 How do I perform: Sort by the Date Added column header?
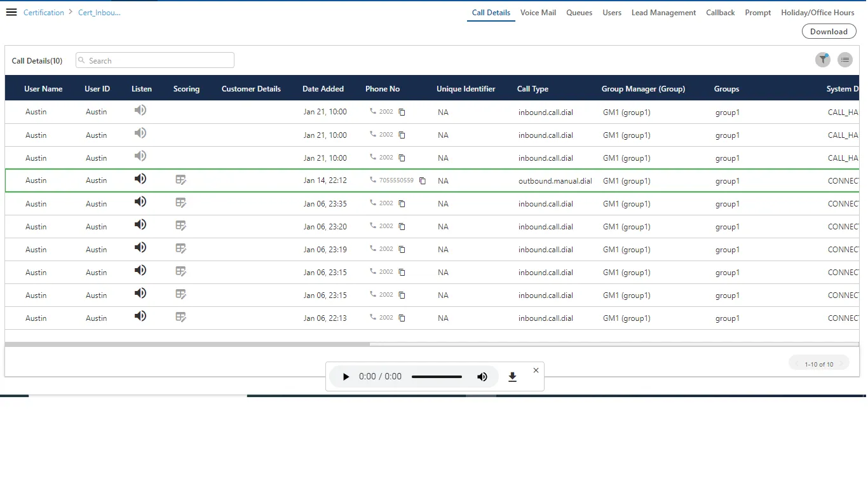[x=323, y=89]
